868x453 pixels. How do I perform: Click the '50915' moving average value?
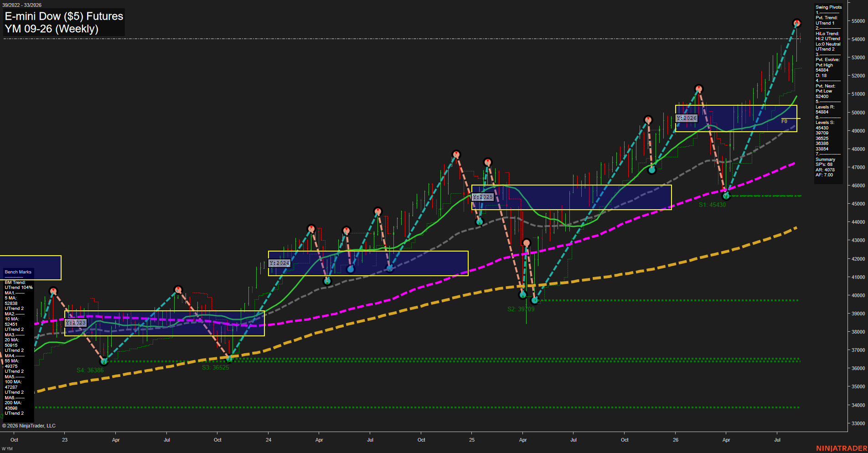(x=11, y=345)
